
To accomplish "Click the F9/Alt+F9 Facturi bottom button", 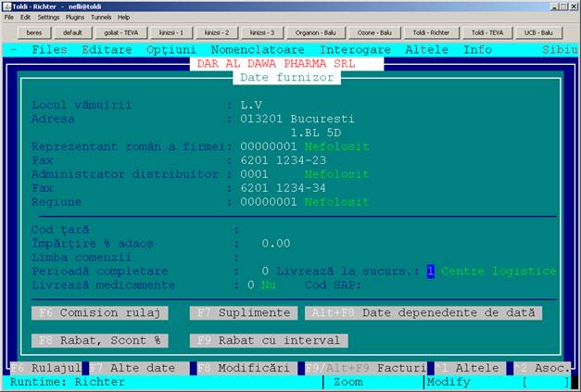I will coord(366,368).
